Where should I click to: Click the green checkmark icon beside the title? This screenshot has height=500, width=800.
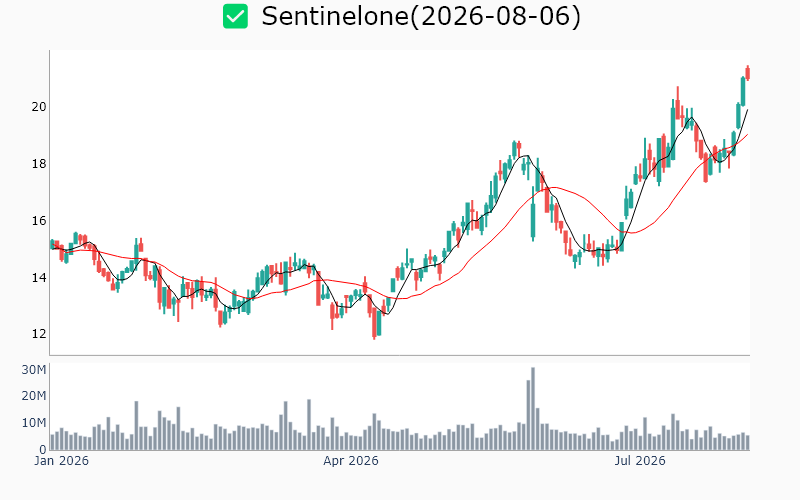click(235, 16)
